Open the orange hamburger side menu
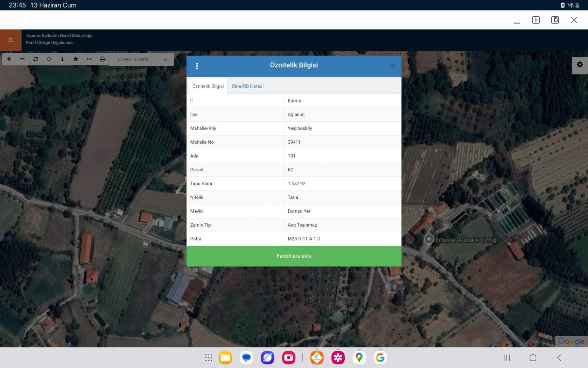 pos(11,40)
